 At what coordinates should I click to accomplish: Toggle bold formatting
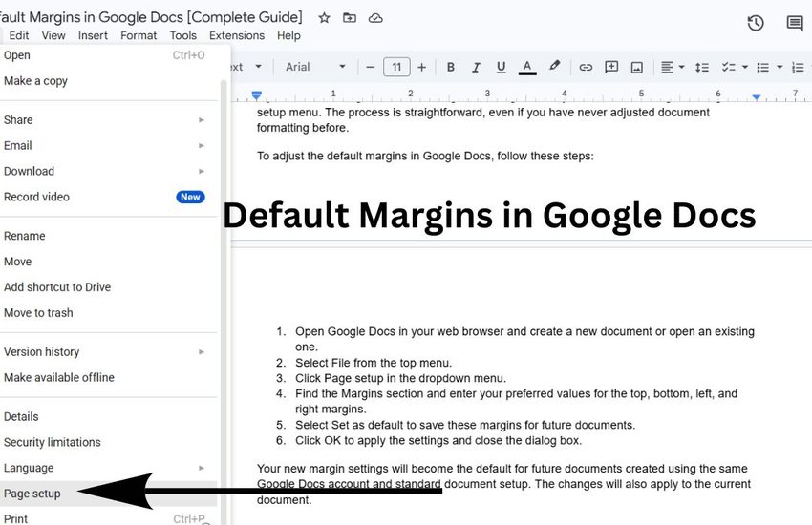pyautogui.click(x=451, y=67)
